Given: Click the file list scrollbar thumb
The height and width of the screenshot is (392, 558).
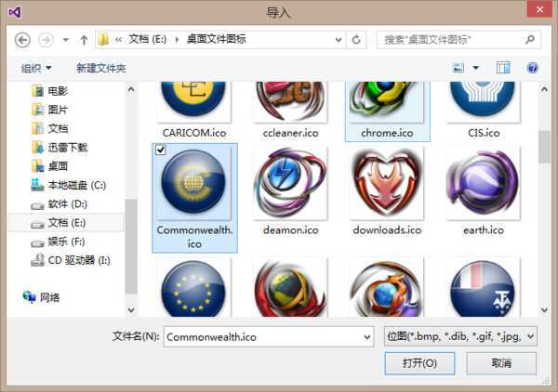Looking at the screenshot, I should click(544, 147).
